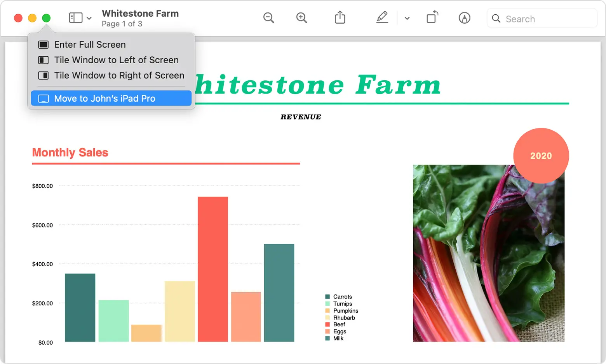Screen dimensions: 606x364
Task: Show the Markup toolbar pencil icon
Action: click(x=382, y=17)
